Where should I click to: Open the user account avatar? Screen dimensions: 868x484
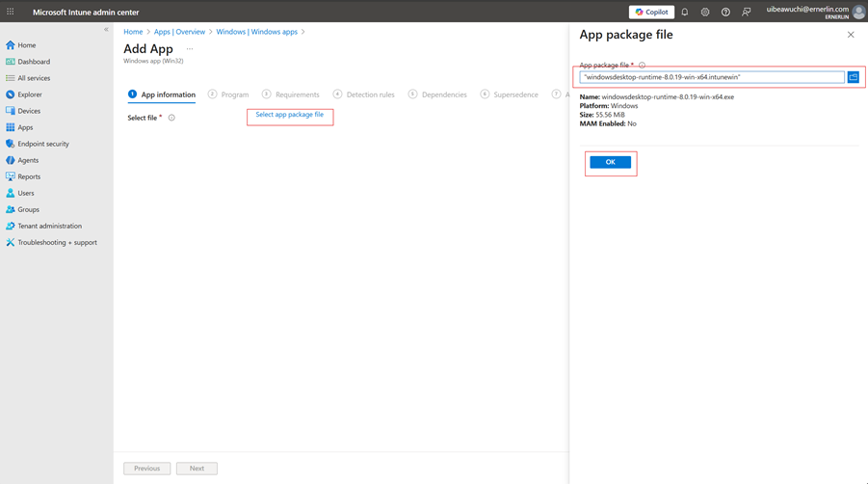(x=858, y=12)
